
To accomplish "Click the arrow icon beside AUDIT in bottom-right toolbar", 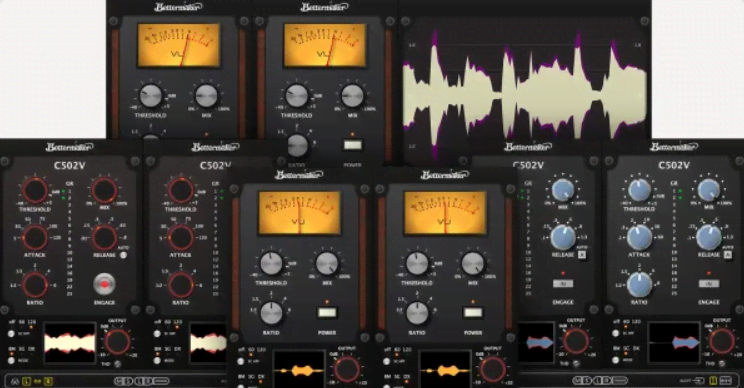I will pyautogui.click(x=698, y=380).
